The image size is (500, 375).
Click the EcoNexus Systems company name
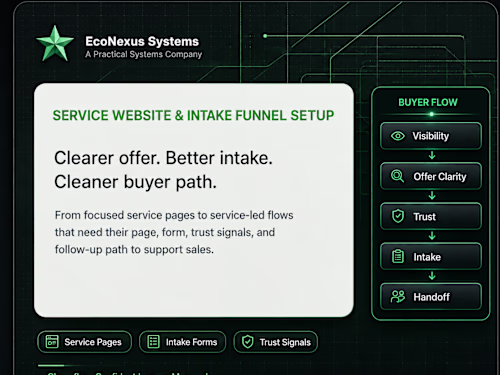tap(142, 41)
